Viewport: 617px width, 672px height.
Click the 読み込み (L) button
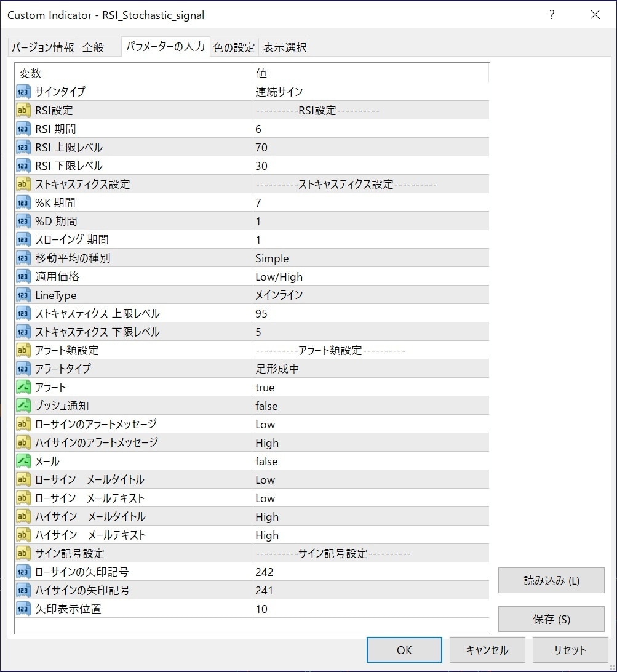(551, 581)
